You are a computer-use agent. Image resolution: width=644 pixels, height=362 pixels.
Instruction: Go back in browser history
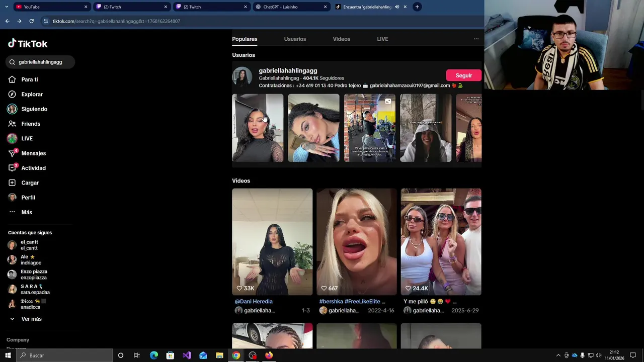(x=7, y=21)
